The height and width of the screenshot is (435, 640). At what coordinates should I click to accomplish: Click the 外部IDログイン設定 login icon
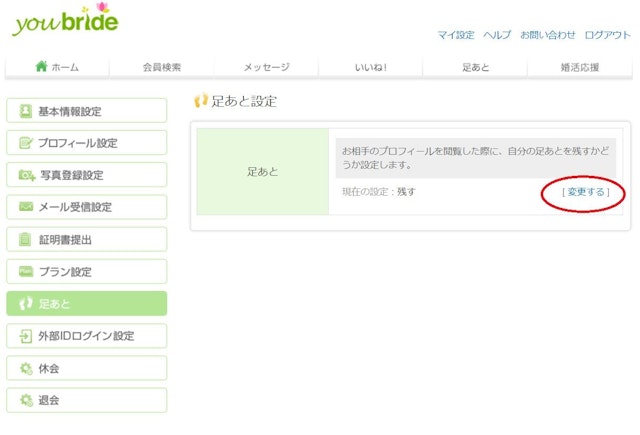pos(26,336)
